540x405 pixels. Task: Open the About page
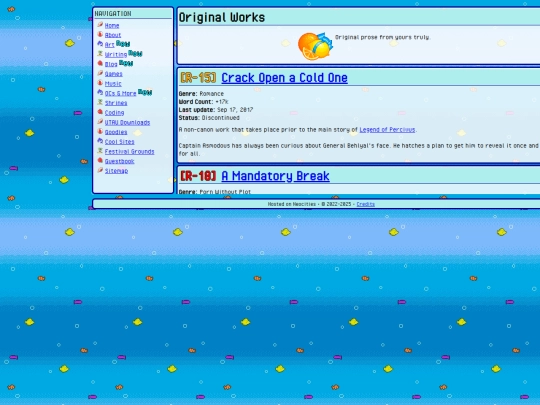(x=113, y=35)
